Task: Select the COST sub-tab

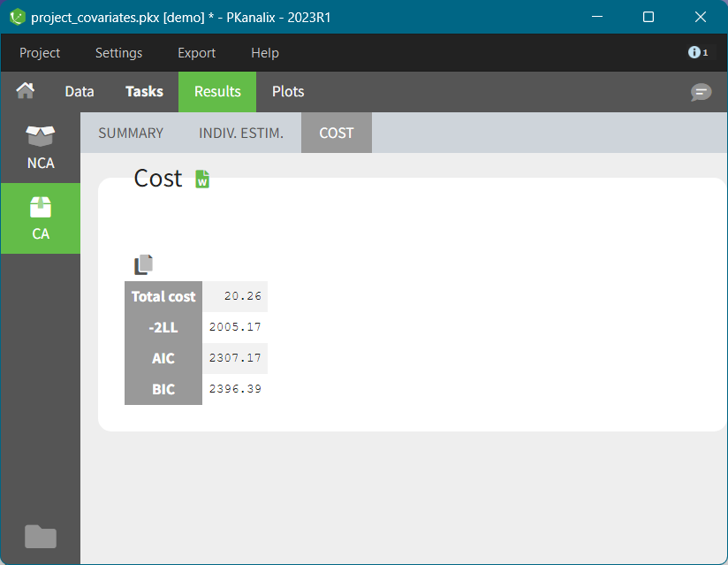Action: [337, 133]
